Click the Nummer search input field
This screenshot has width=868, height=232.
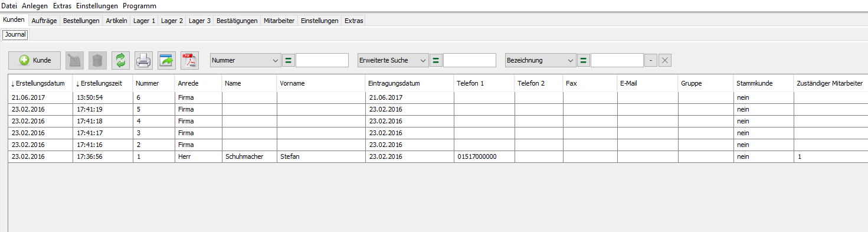click(x=322, y=60)
